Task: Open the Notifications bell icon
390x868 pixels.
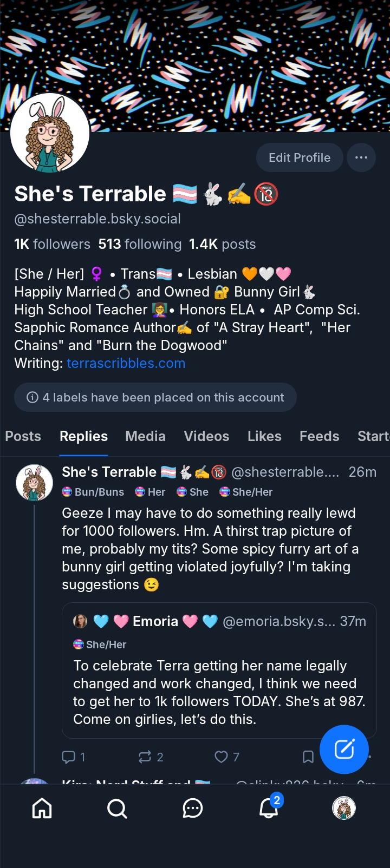Action: 269,808
